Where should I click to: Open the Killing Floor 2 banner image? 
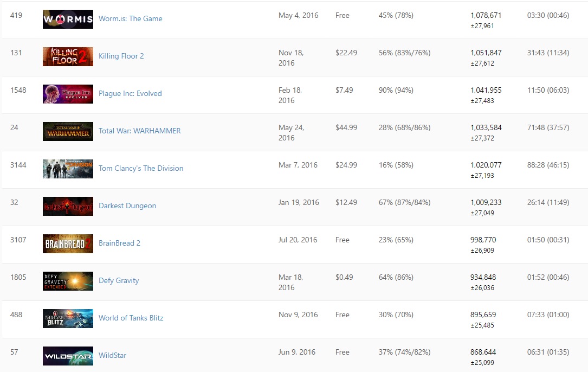(x=68, y=56)
